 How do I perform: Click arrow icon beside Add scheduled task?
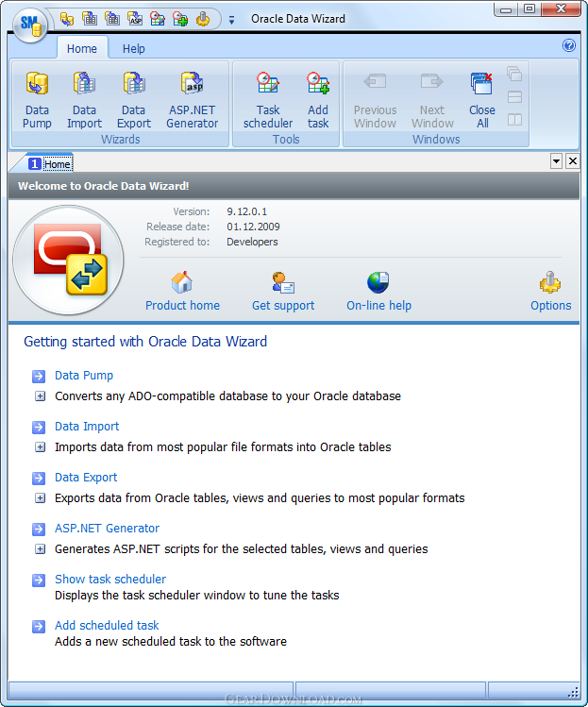coord(39,626)
